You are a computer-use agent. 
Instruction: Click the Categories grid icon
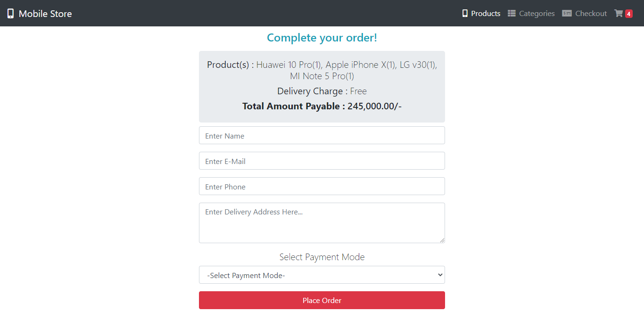click(512, 13)
